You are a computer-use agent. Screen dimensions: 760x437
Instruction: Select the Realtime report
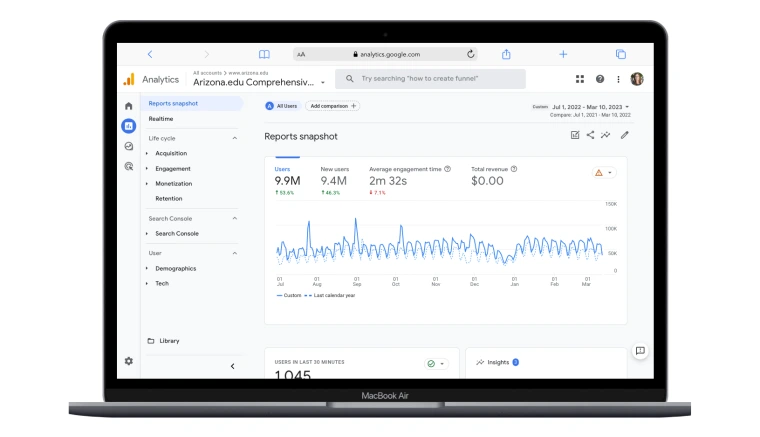(161, 119)
